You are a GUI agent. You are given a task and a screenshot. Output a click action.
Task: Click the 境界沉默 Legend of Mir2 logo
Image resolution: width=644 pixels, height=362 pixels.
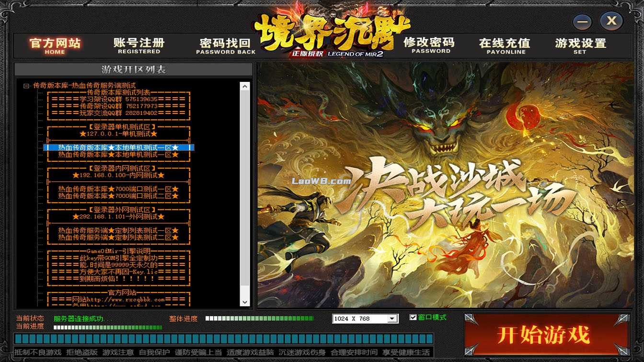pyautogui.click(x=332, y=34)
